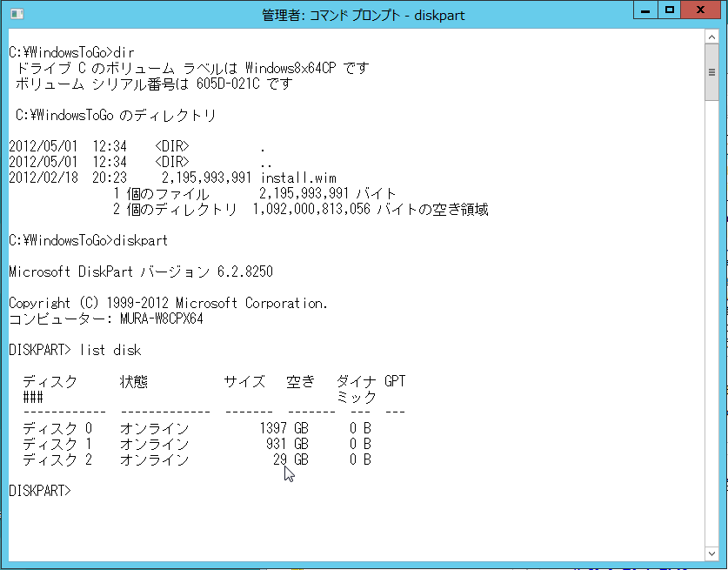728x570 pixels.
Task: Click the ディスク 2 row label
Action: pos(57,459)
